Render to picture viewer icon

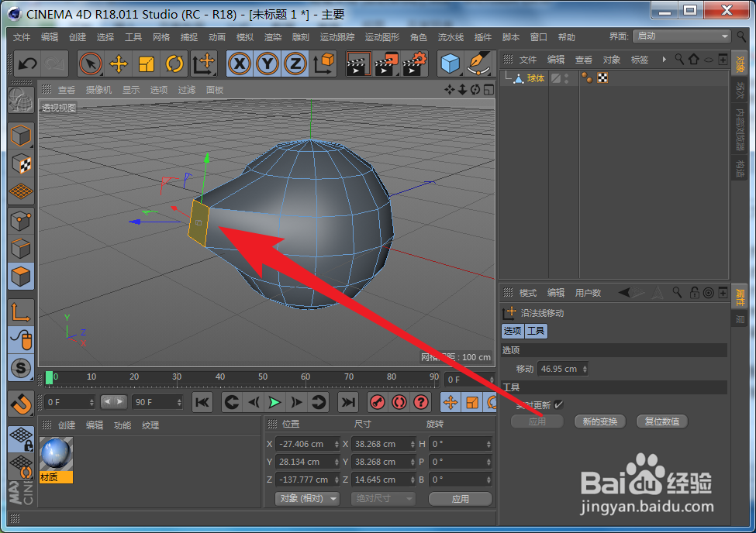coord(385,64)
